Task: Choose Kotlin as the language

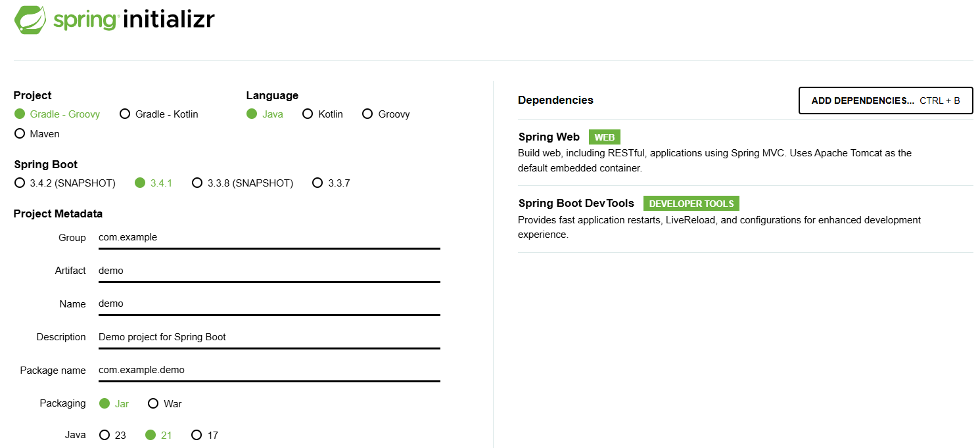Action: (323, 114)
